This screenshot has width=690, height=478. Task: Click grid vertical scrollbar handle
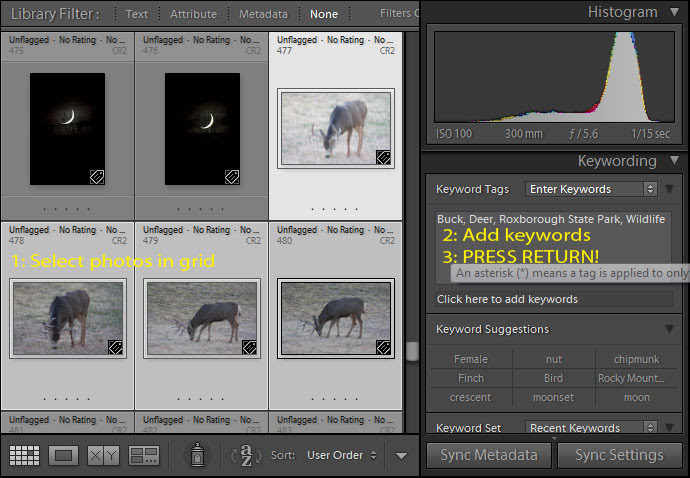tap(412, 351)
